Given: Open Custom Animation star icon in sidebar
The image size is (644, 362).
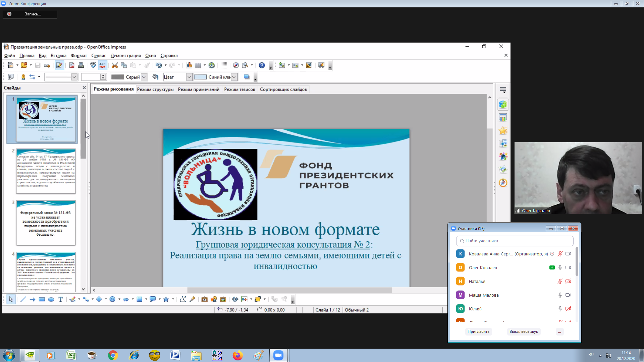Looking at the screenshot, I should 503,131.
